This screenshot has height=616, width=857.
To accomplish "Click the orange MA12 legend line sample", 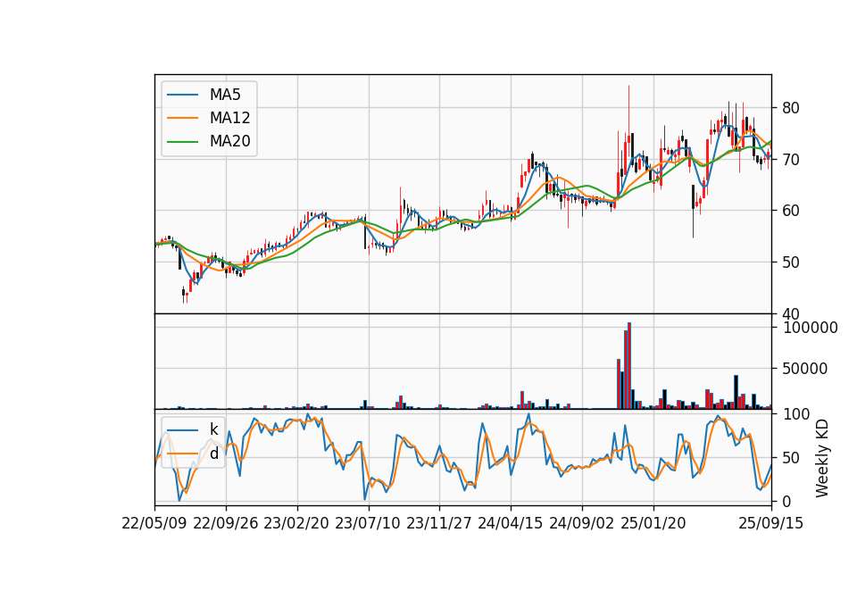I will click(182, 118).
